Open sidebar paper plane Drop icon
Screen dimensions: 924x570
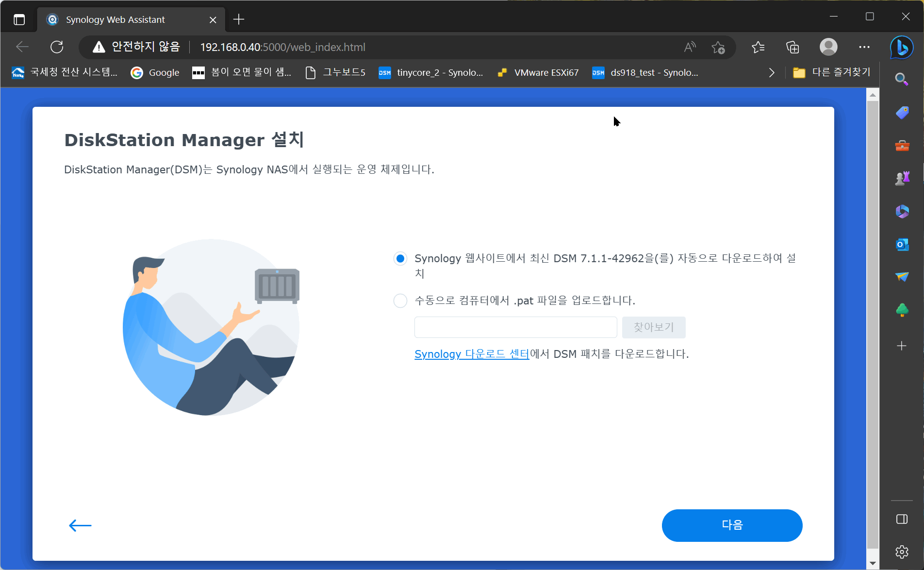click(902, 277)
